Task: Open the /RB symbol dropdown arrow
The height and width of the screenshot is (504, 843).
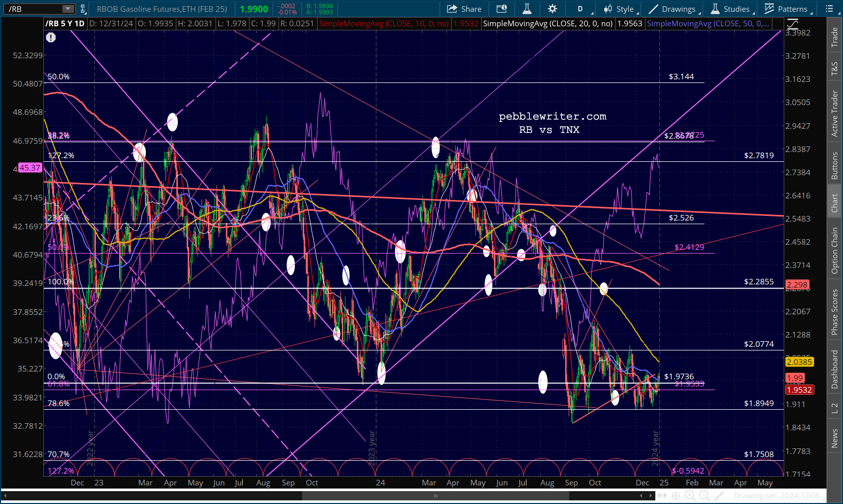Action: [68, 9]
